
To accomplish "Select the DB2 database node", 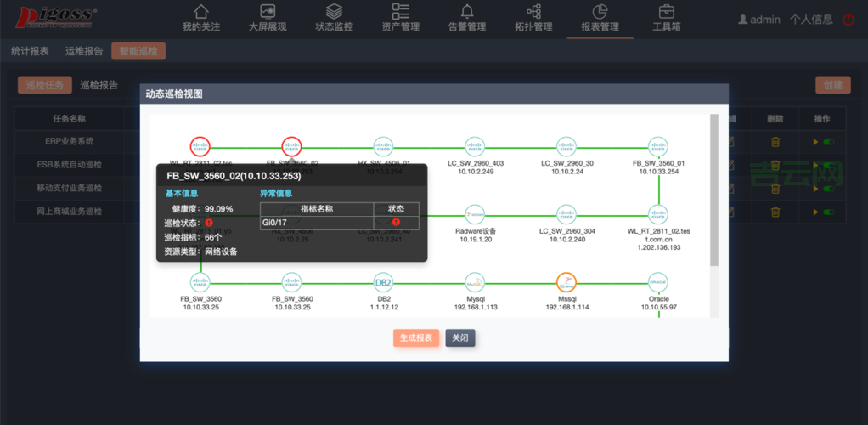I will [383, 282].
